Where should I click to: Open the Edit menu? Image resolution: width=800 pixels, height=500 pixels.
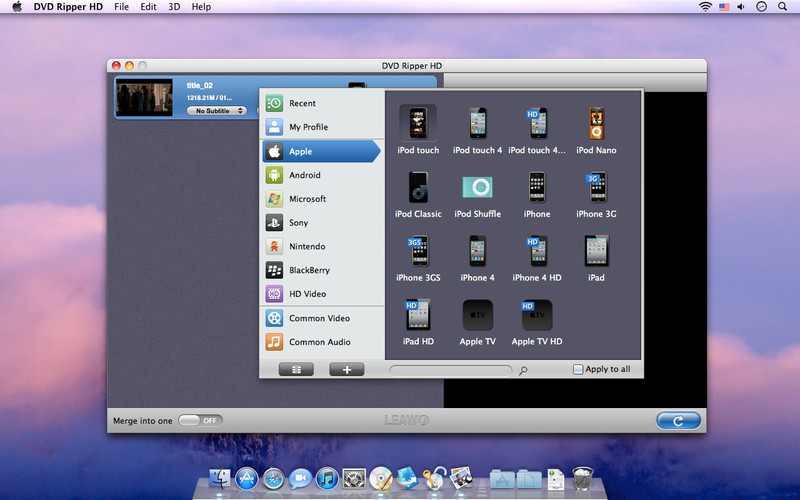(148, 7)
